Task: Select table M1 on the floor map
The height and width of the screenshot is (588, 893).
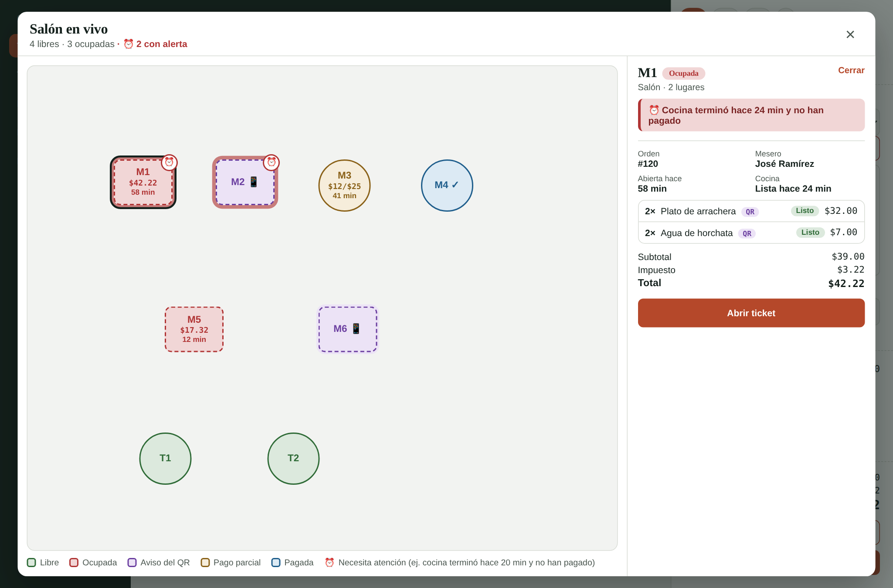Action: click(143, 182)
